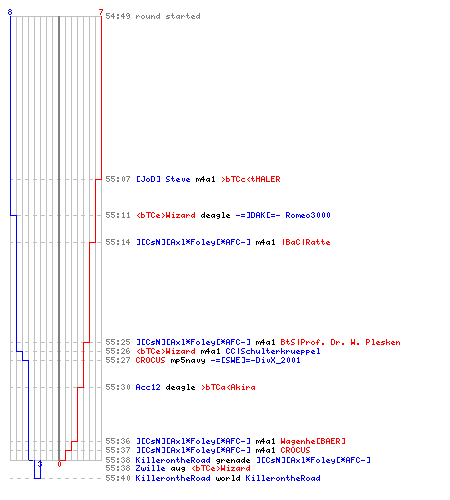Click victim -=]DAK[=- Romeo3000

click(283, 215)
